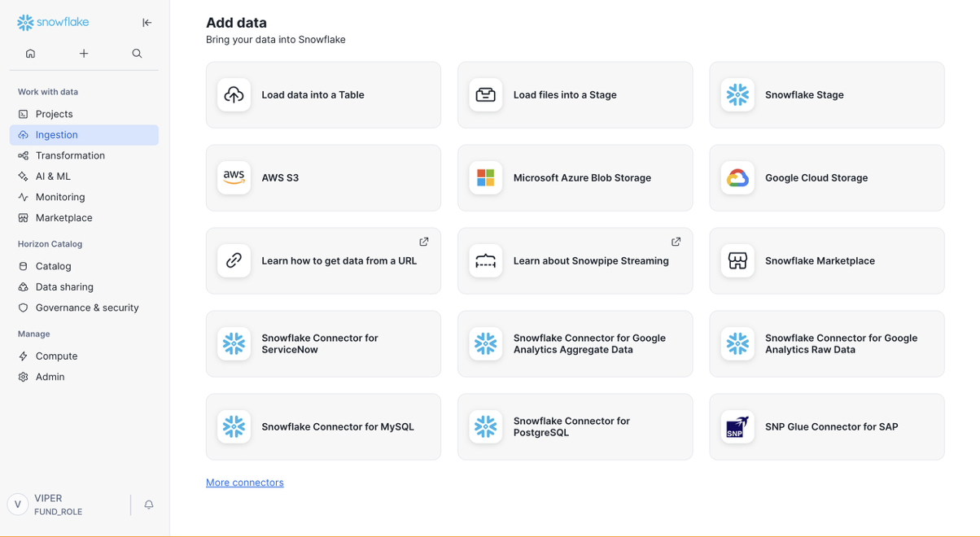
Task: Open the Snowflake Marketplace card
Action: coord(827,261)
